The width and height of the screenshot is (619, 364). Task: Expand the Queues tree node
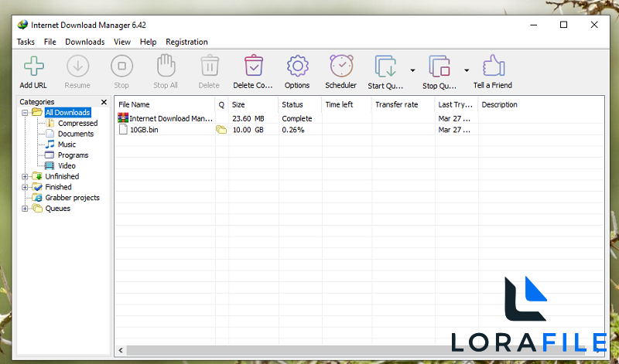pyautogui.click(x=25, y=208)
